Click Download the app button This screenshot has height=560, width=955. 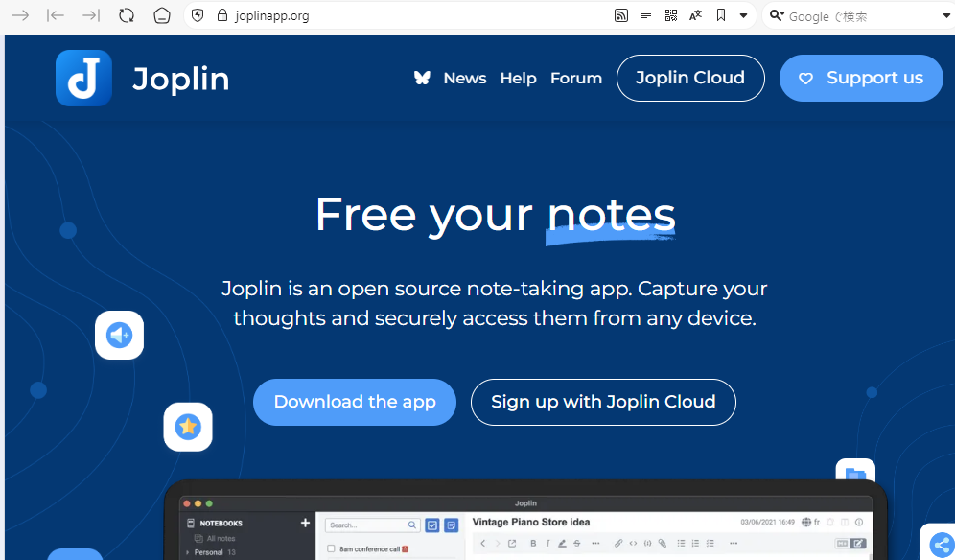click(355, 402)
